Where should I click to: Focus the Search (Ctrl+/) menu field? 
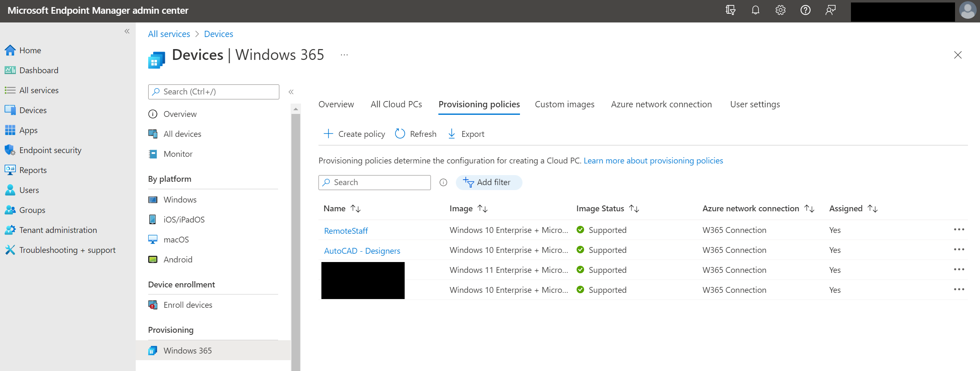[x=214, y=92]
